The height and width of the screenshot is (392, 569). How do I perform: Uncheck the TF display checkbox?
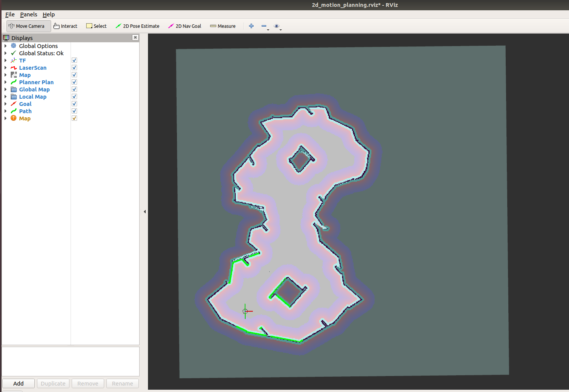pos(74,60)
